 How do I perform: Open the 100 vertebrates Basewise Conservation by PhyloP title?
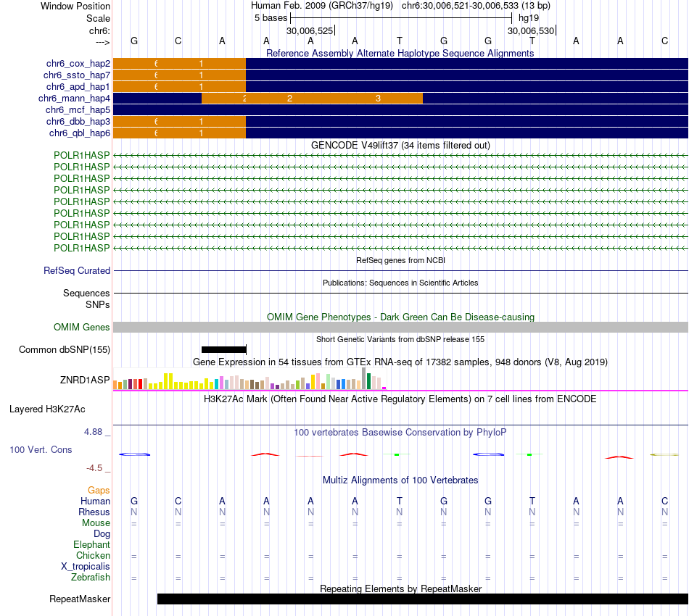tap(400, 433)
